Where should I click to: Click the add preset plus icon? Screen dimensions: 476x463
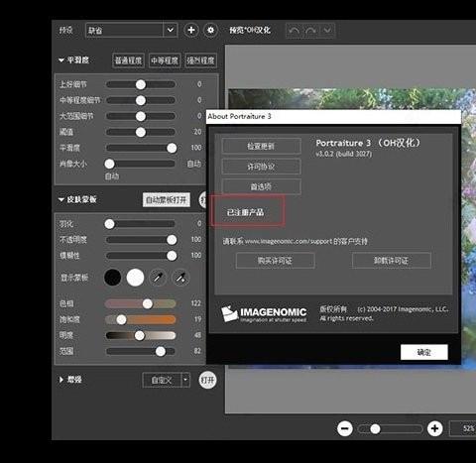(191, 31)
